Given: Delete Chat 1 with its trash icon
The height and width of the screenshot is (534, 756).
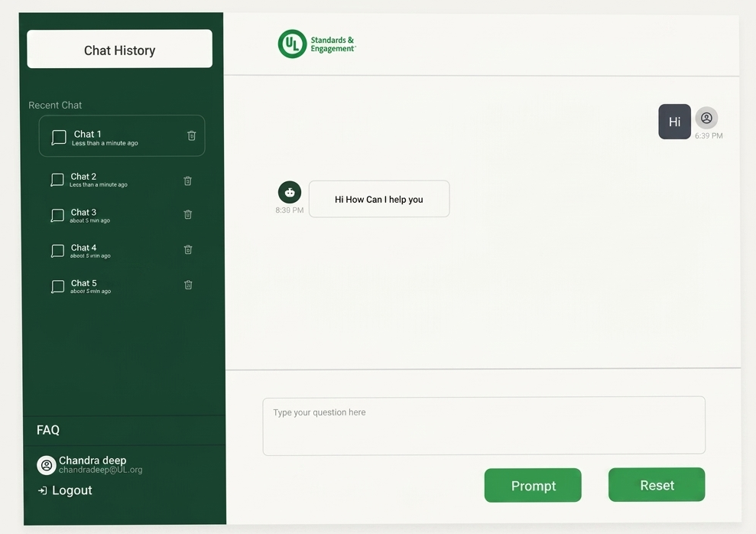Looking at the screenshot, I should click(x=191, y=135).
